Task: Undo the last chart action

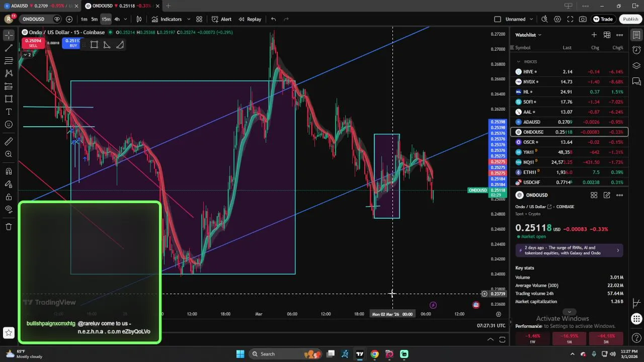Action: (273, 19)
